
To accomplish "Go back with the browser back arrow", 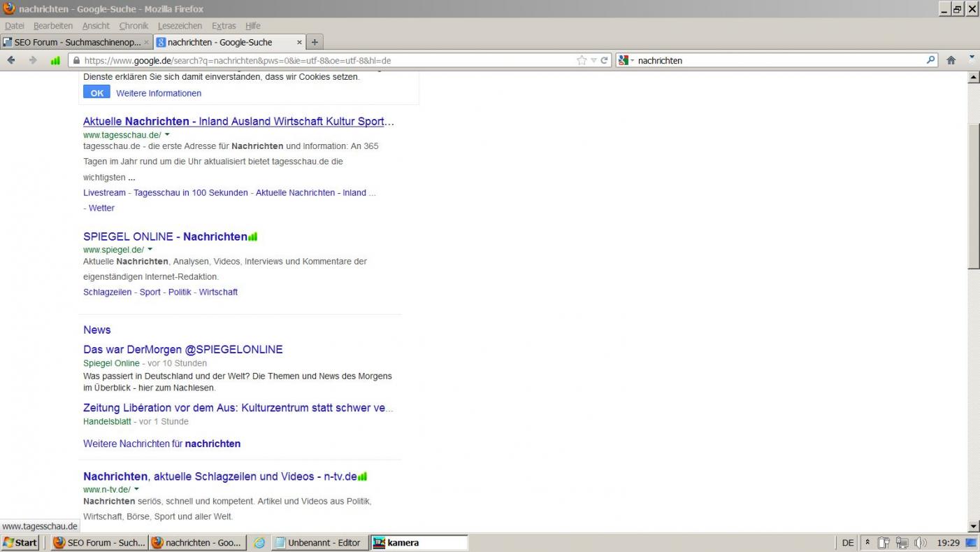I will 11,60.
